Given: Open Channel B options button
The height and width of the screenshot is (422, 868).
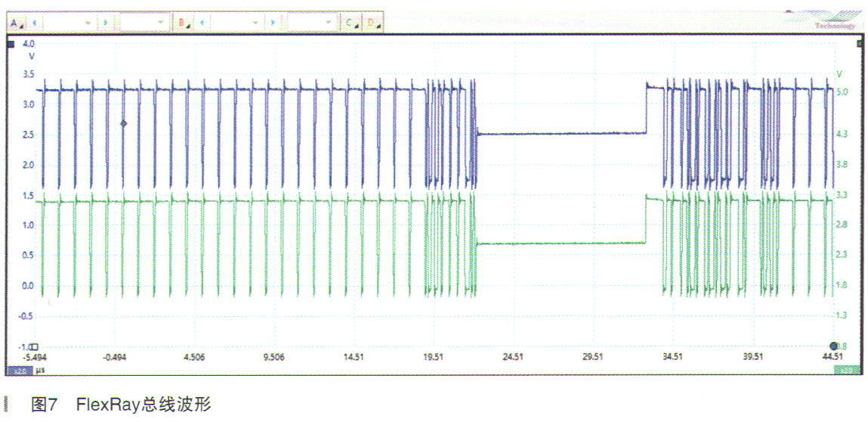Looking at the screenshot, I should point(184,23).
